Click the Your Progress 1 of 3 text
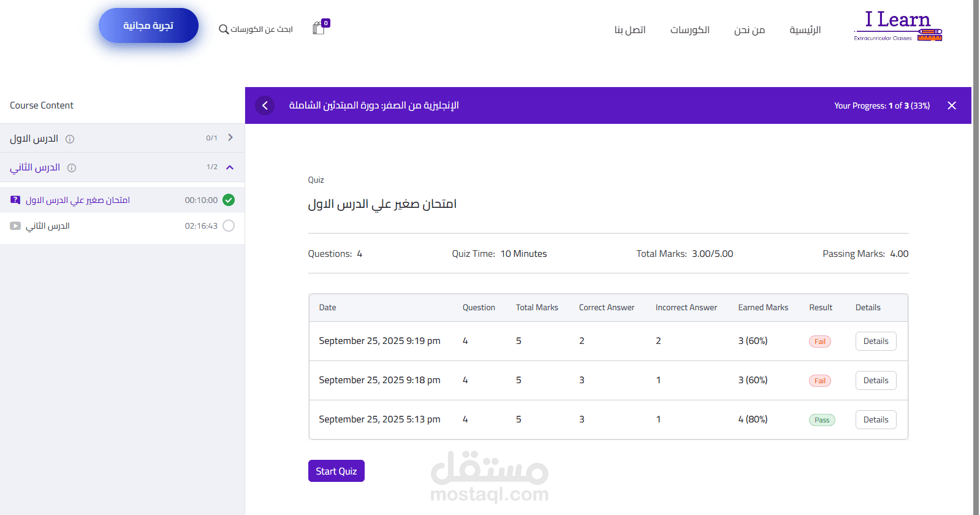980x515 pixels. tap(882, 105)
